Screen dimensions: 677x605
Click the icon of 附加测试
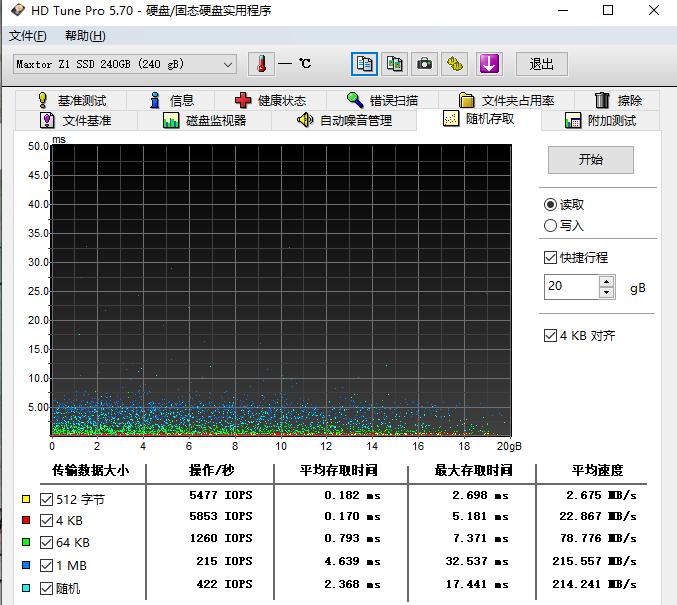point(573,120)
